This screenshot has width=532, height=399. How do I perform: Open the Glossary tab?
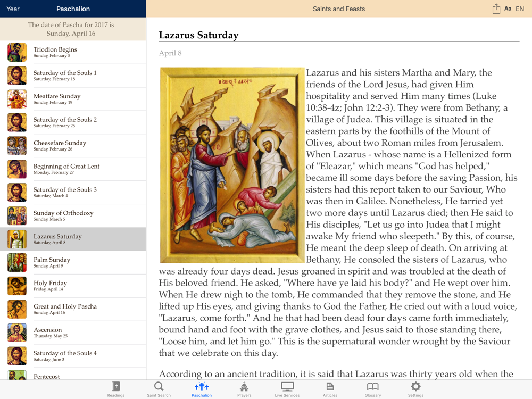coord(372,389)
